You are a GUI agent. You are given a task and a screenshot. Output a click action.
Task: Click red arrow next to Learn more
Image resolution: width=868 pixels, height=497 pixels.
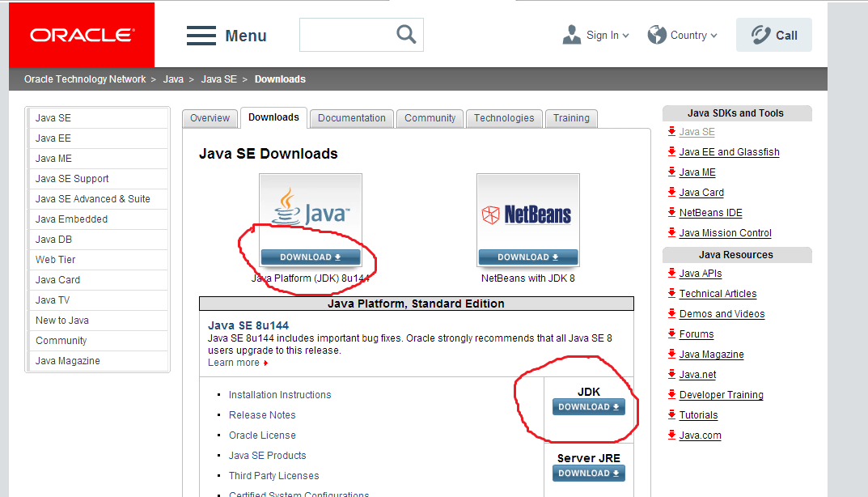tap(265, 363)
